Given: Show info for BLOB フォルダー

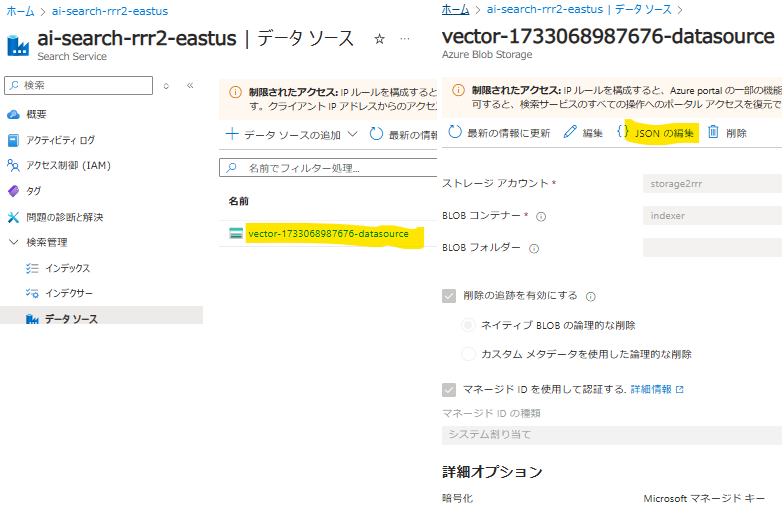Looking at the screenshot, I should coord(534,248).
